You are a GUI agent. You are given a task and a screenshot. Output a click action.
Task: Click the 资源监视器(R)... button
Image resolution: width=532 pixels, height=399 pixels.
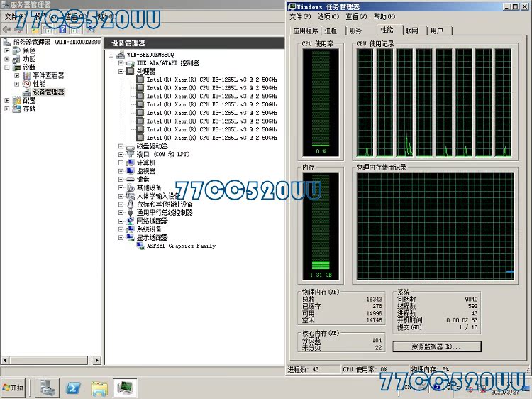coord(437,346)
